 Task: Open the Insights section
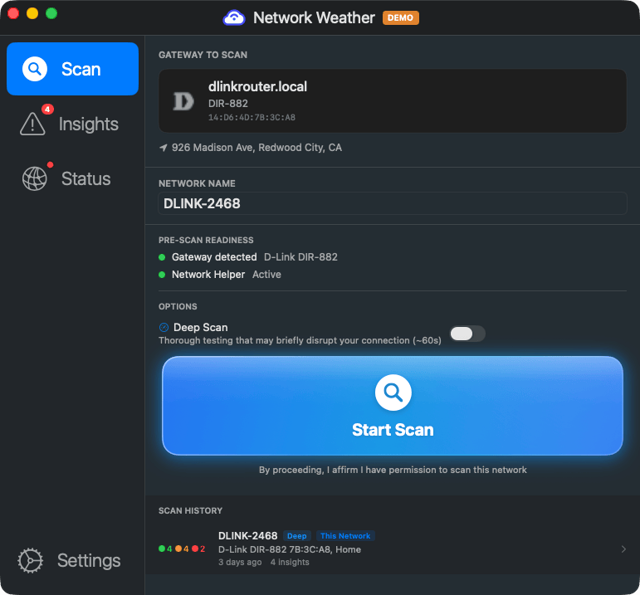(x=73, y=124)
